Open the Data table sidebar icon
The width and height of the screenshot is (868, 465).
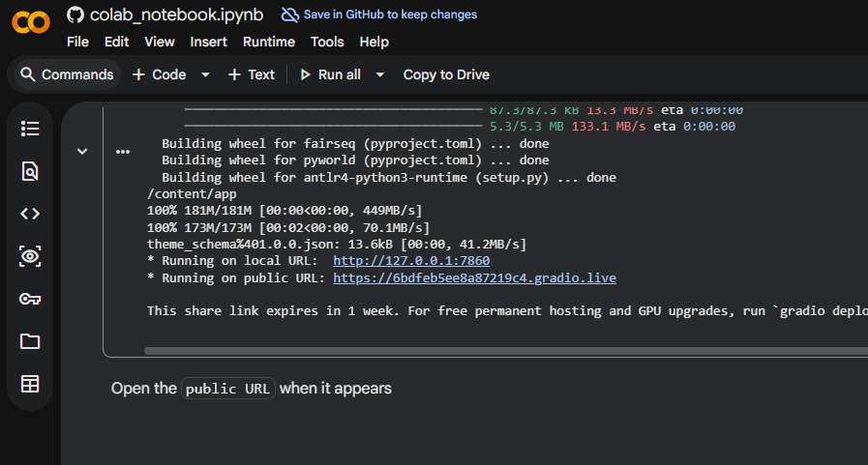(x=30, y=384)
